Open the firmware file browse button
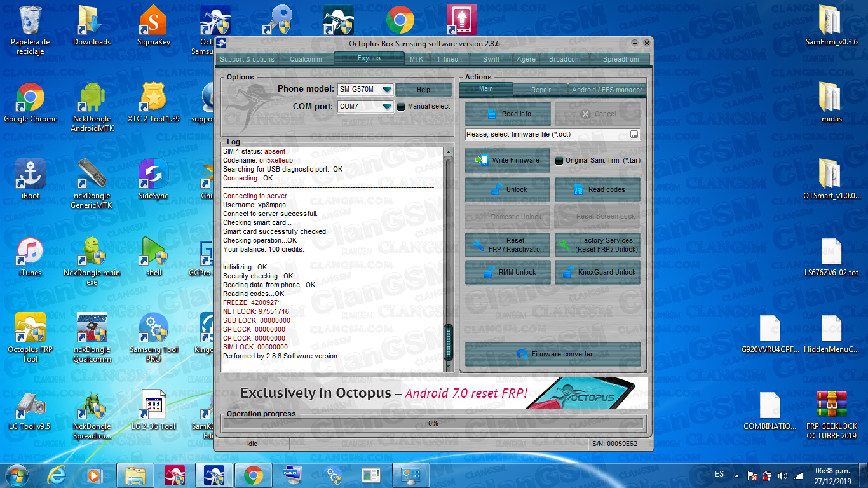The height and width of the screenshot is (488, 868). tap(634, 135)
